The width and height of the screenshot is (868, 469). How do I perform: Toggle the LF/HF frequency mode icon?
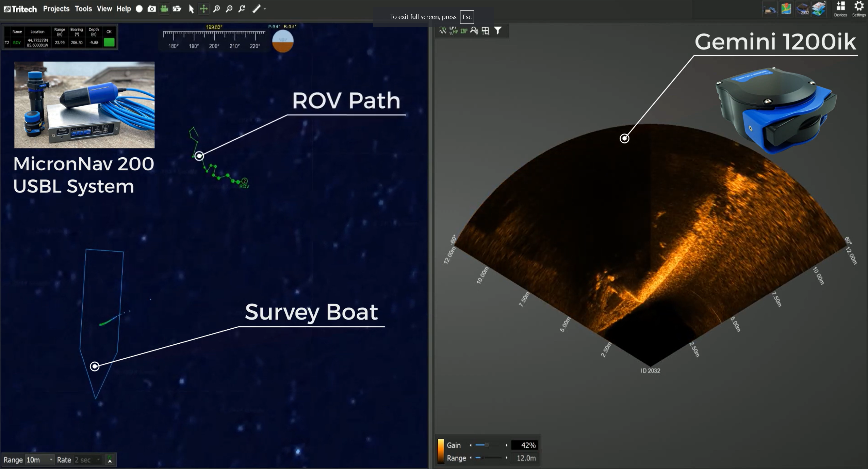[x=453, y=31]
